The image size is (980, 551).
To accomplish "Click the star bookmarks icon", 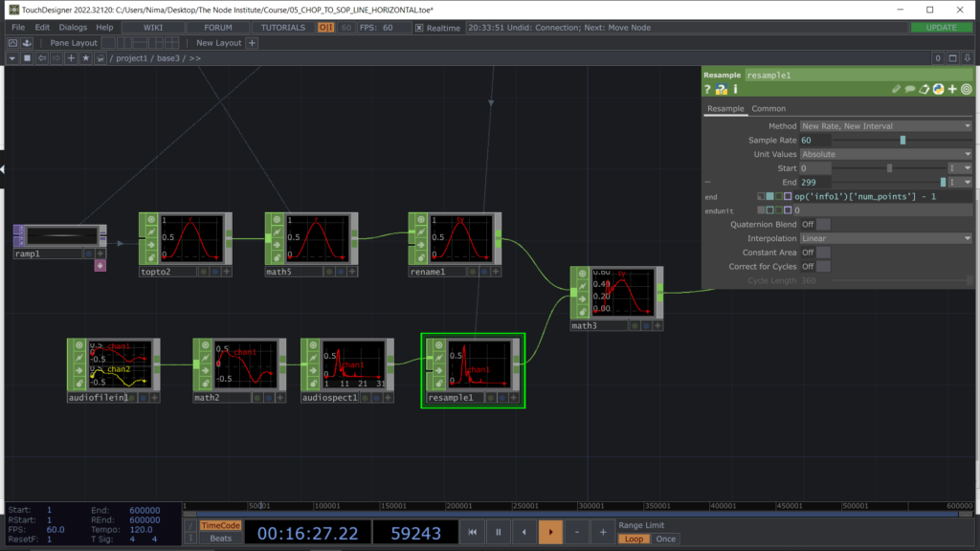I will tap(85, 58).
